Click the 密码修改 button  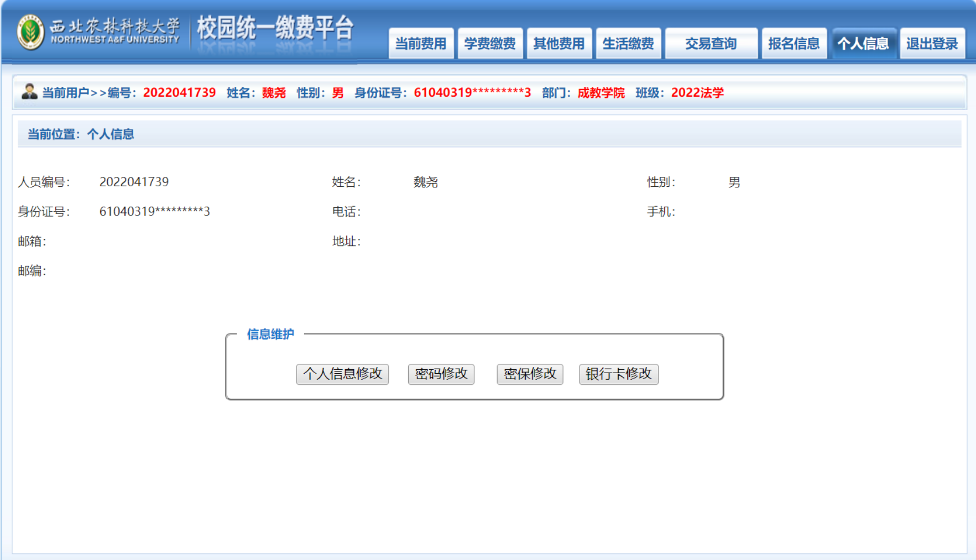441,374
